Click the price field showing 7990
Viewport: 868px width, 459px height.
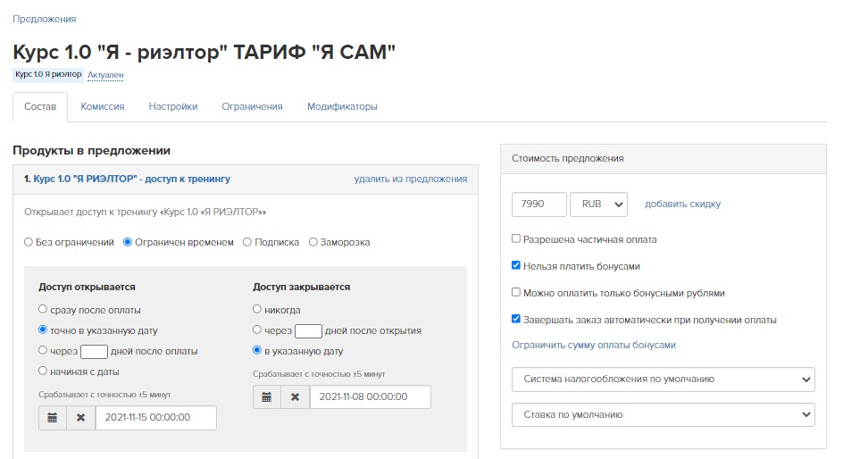[x=539, y=204]
